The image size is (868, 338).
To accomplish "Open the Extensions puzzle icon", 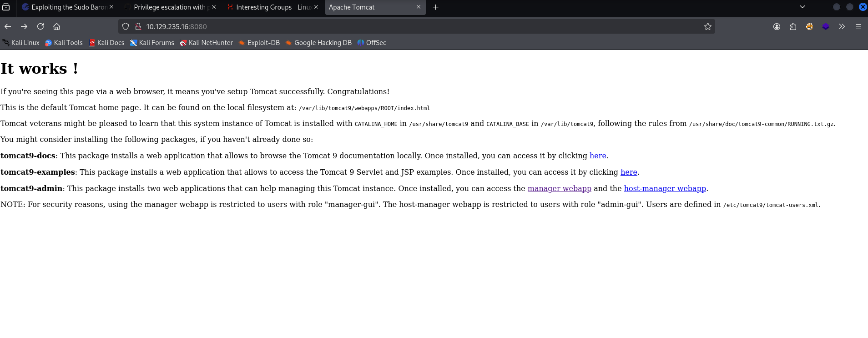I will pyautogui.click(x=793, y=26).
